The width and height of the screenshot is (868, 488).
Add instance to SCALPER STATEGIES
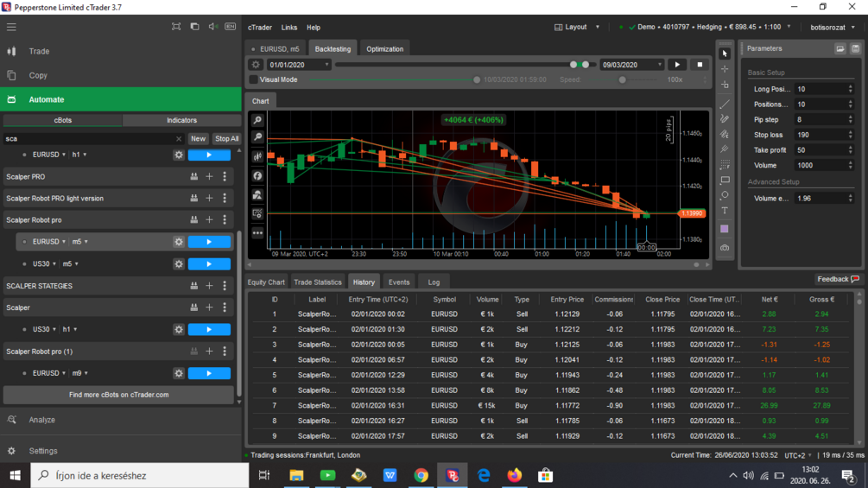tap(209, 286)
